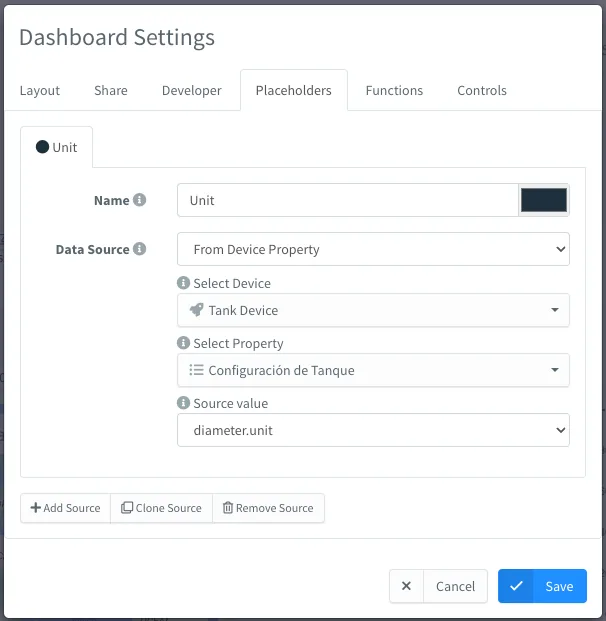Switch to the Share tab
This screenshot has height=621, width=606.
(111, 90)
